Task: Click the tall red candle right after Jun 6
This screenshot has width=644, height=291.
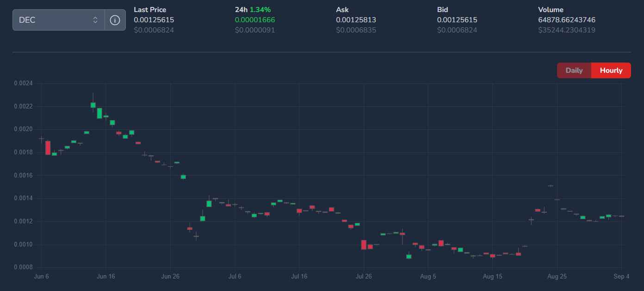Action: point(48,148)
